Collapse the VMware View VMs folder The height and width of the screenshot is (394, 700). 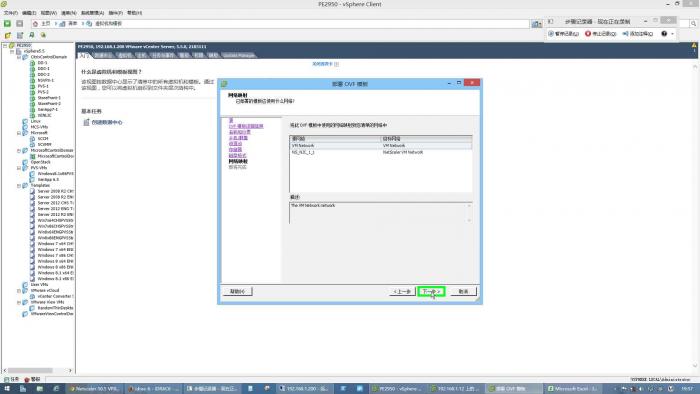coord(19,302)
